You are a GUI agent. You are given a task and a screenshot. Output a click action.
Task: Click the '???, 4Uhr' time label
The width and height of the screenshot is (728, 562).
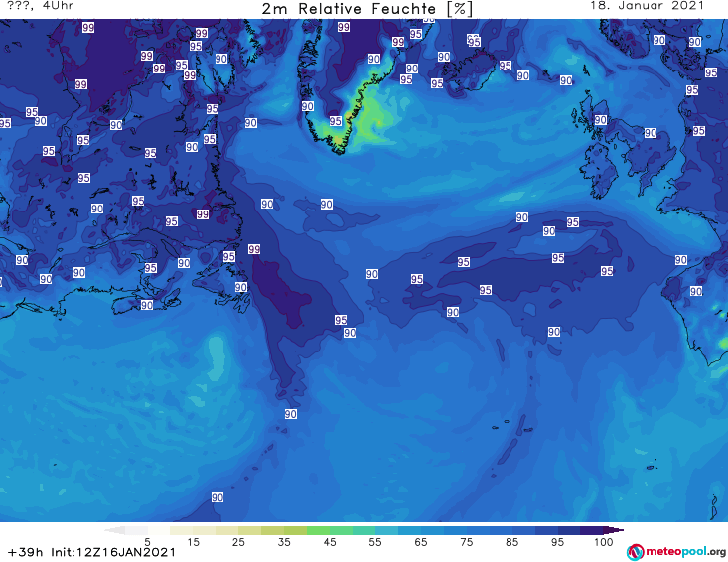pyautogui.click(x=41, y=6)
